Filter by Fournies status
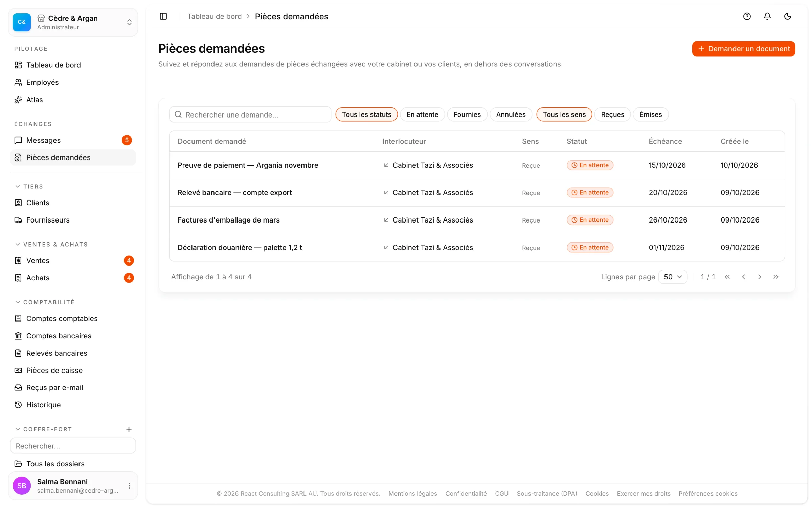 pyautogui.click(x=467, y=114)
